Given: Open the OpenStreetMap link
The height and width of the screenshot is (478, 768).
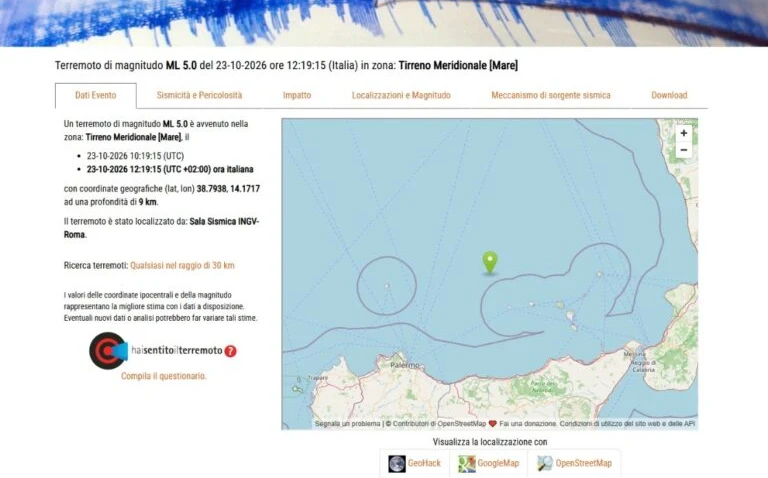Looking at the screenshot, I should click(583, 463).
